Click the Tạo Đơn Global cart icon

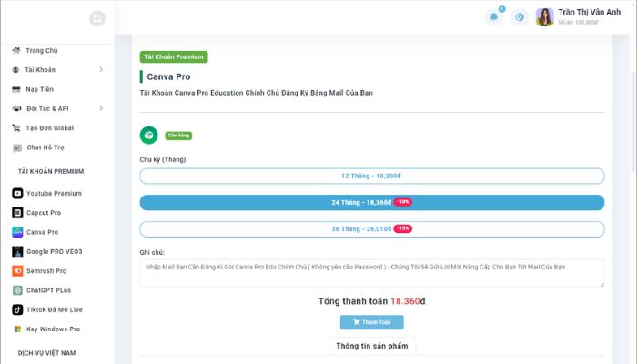point(16,128)
